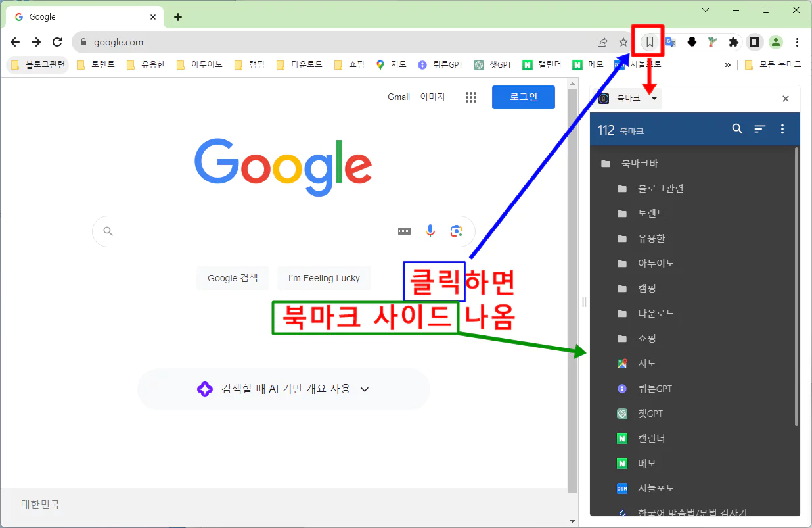The image size is (812, 528).
Task: Open the on-screen keyboard input tool
Action: coord(405,231)
